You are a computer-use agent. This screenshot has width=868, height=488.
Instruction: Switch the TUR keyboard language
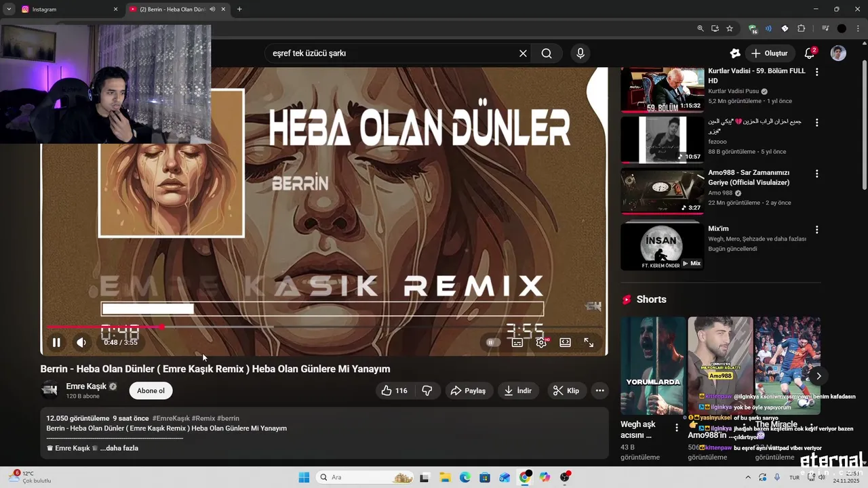(793, 477)
